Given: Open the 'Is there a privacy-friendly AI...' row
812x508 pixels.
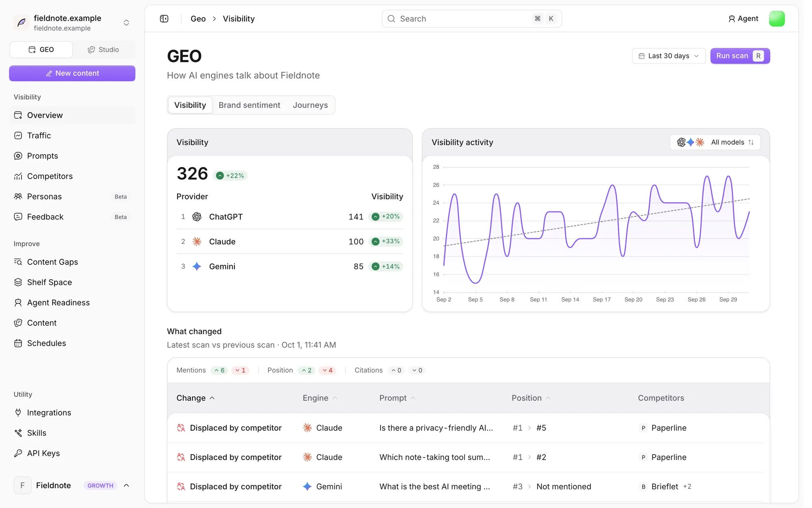Looking at the screenshot, I should coord(468,428).
